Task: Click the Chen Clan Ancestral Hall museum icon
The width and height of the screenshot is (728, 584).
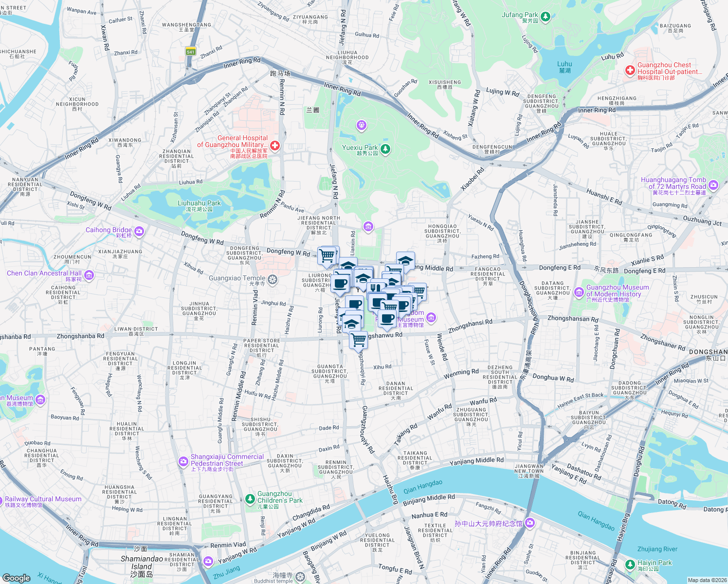Action: pyautogui.click(x=89, y=275)
